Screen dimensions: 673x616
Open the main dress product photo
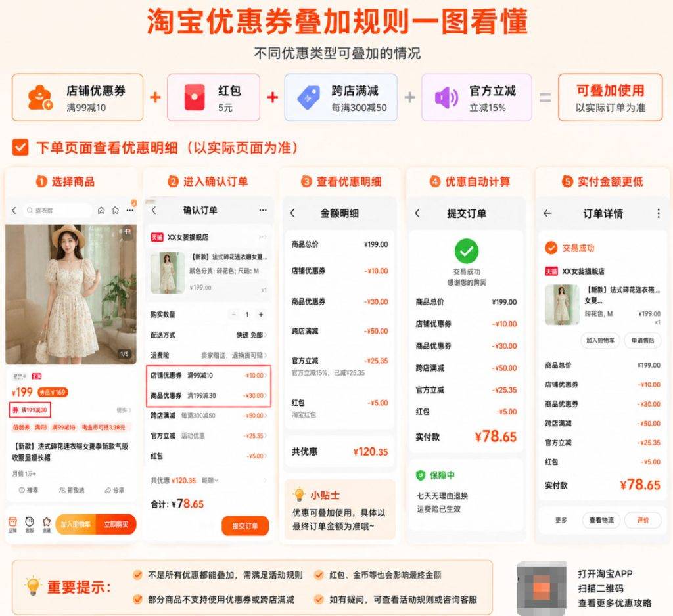point(71,294)
